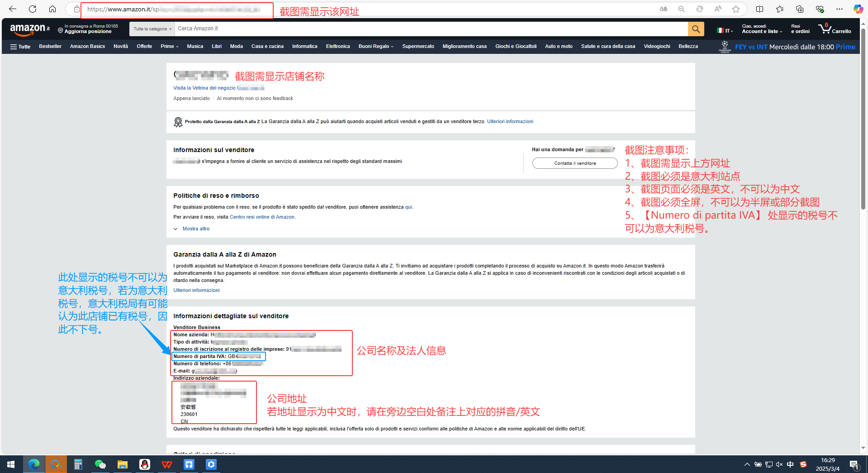This screenshot has height=473, width=868.
Task: Go to browser home page icon
Action: pos(52,9)
